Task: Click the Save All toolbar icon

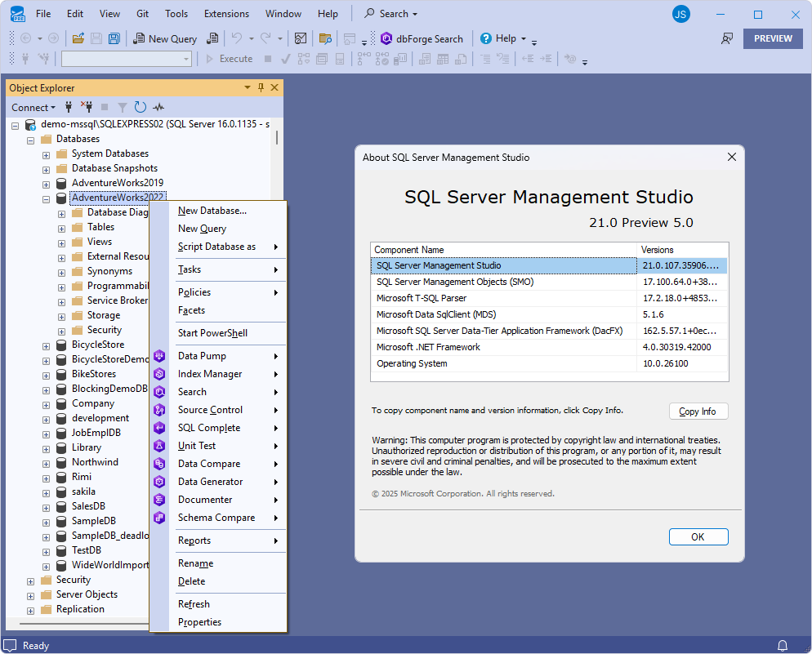Action: point(114,38)
